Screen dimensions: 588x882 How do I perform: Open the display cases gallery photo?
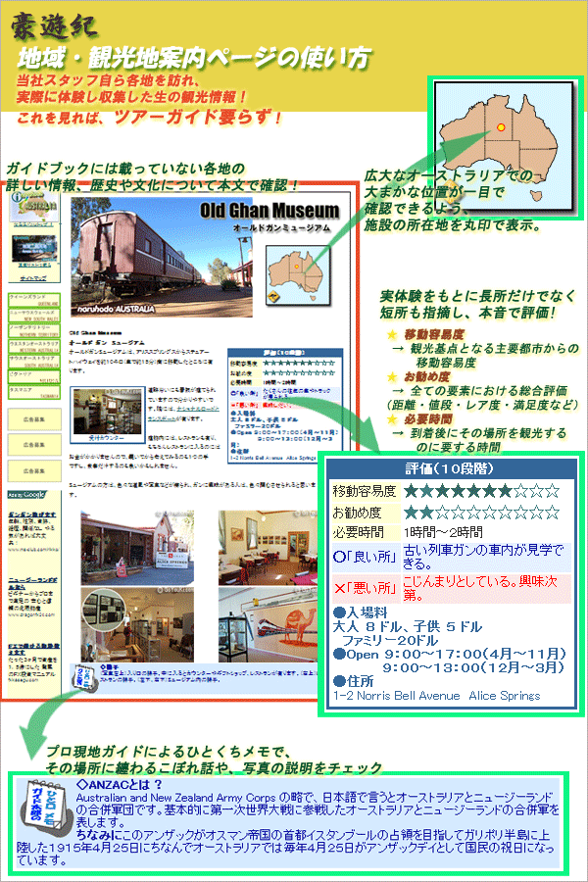[x=137, y=624]
